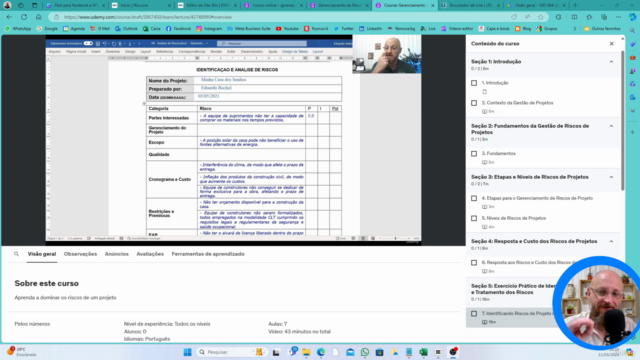Go back with browser back arrow
The image size is (640, 360).
tap(9, 17)
